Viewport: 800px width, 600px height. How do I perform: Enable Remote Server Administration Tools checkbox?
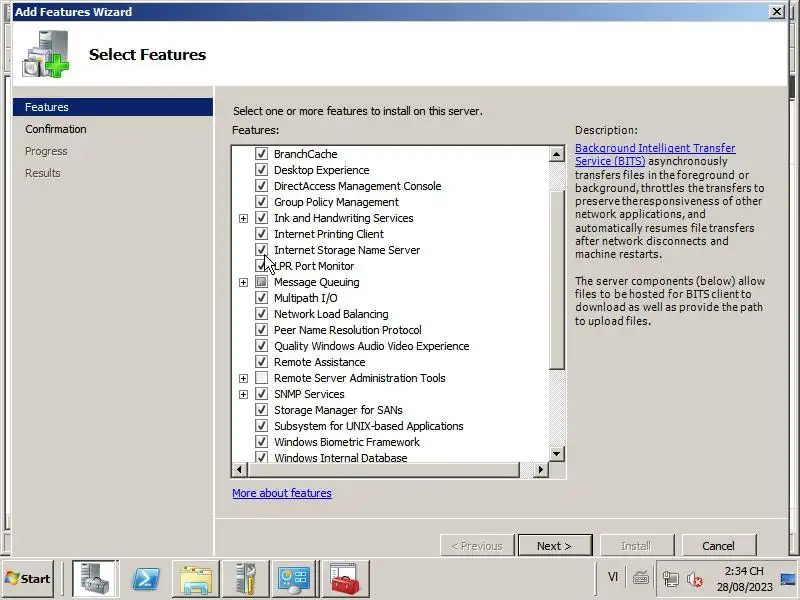261,378
